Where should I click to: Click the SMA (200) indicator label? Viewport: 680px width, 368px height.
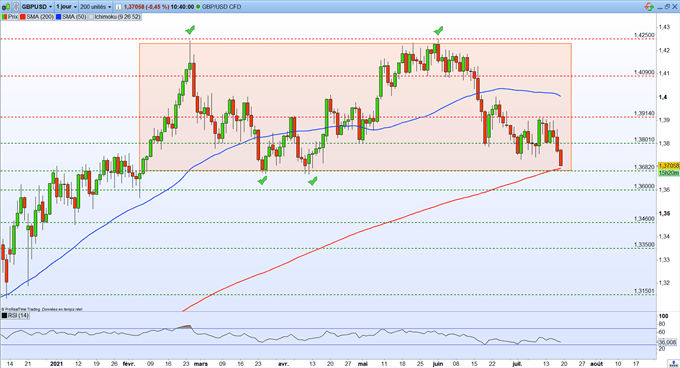(40, 17)
